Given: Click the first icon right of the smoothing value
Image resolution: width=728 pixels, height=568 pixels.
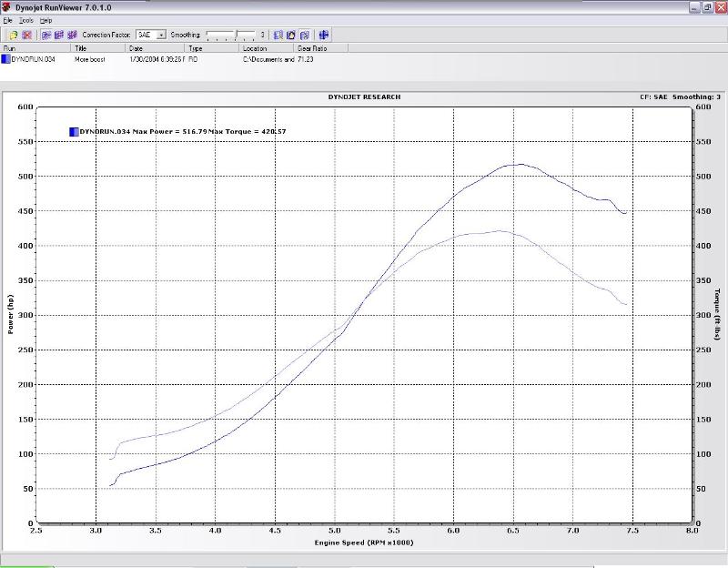Looking at the screenshot, I should (278, 35).
